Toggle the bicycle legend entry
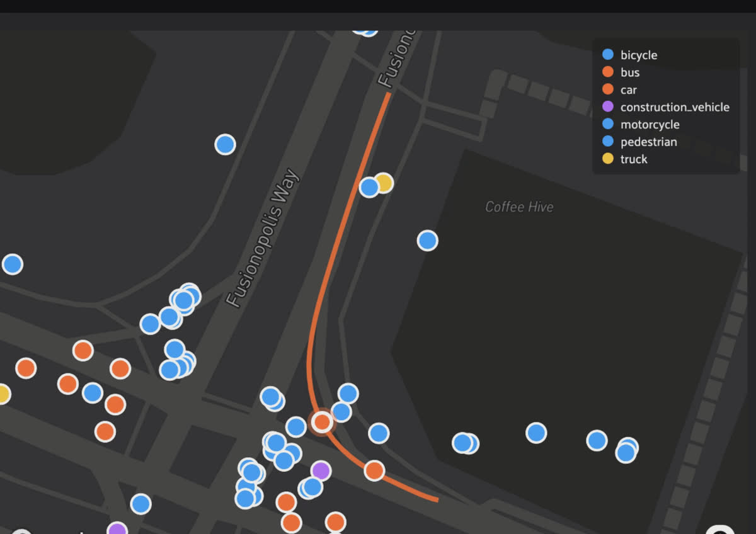756x534 pixels. (630, 55)
